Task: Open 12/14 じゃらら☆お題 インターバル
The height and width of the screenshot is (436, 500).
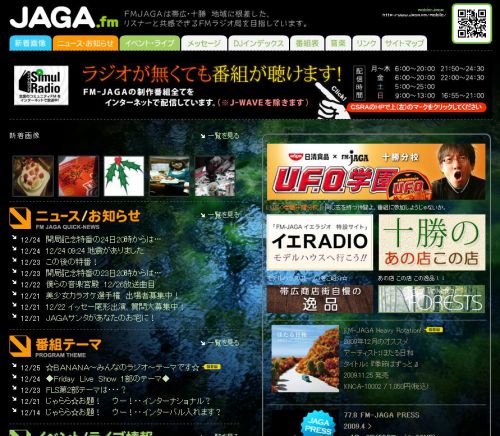Action: 133,413
